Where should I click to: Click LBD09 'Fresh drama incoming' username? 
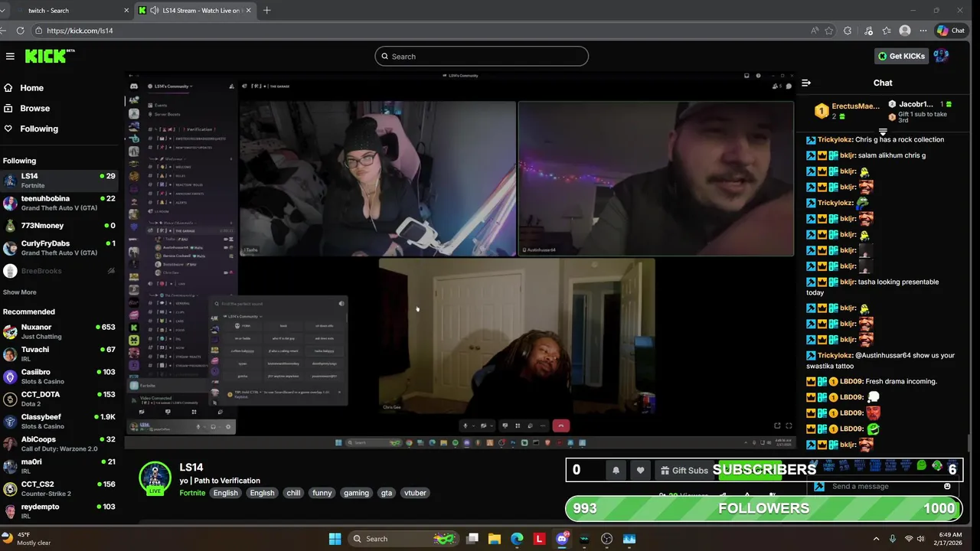click(x=851, y=381)
